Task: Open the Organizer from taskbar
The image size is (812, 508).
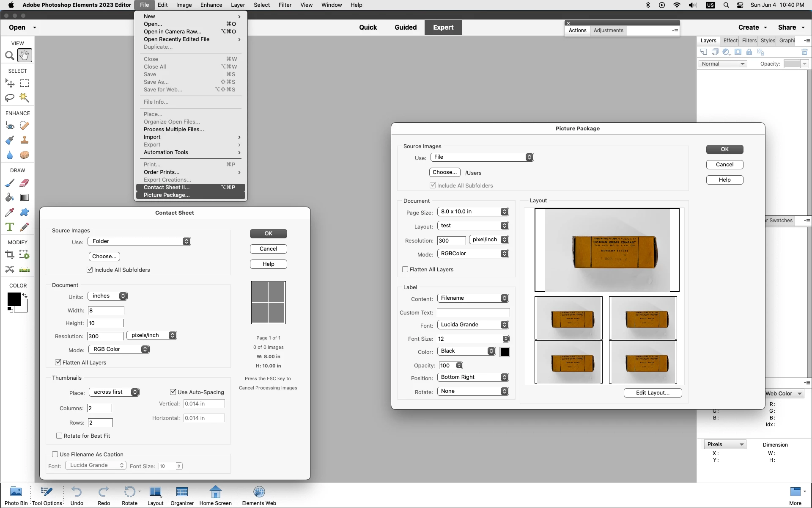Action: 182,495
